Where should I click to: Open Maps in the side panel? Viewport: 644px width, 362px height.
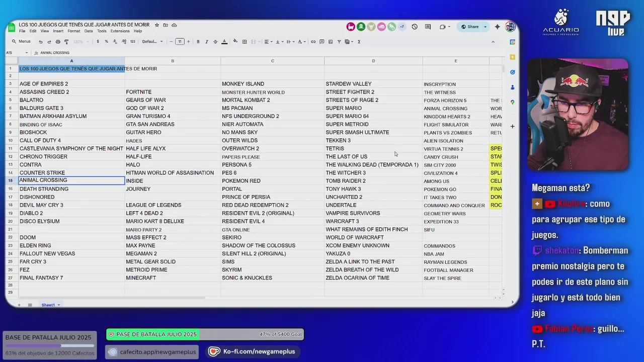point(512,103)
